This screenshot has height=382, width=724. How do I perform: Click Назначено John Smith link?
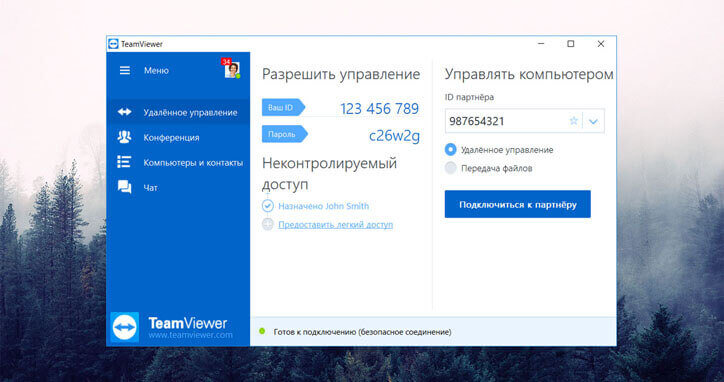point(323,206)
